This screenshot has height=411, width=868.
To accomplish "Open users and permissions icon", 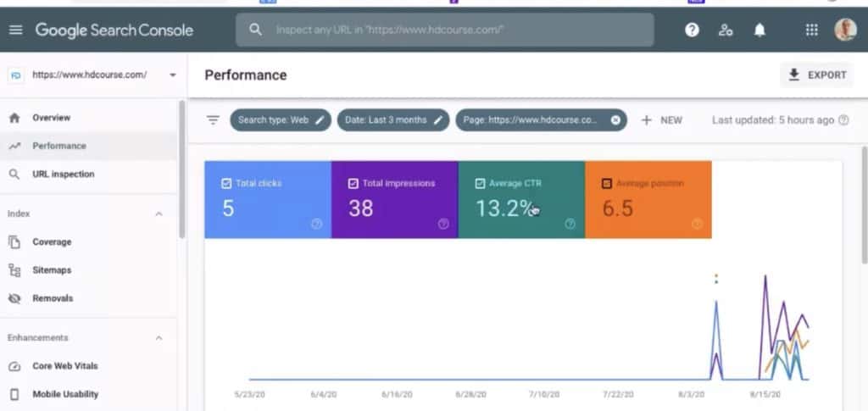I will click(x=726, y=30).
